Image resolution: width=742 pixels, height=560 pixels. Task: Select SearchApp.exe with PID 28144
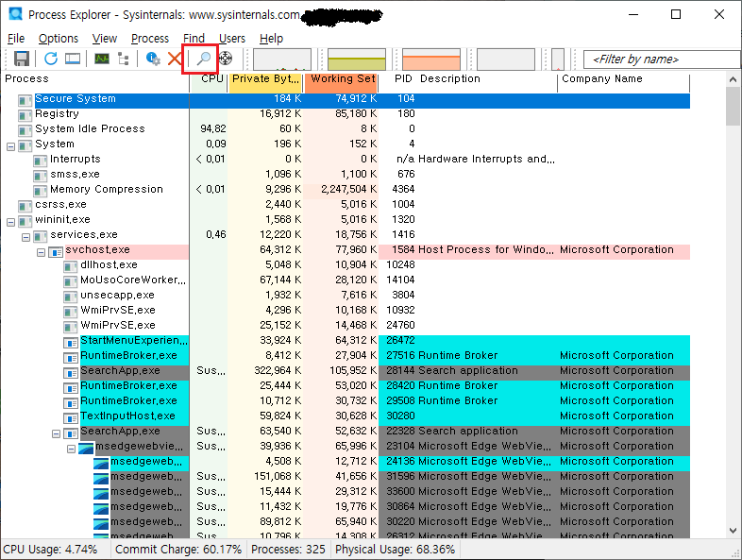[x=346, y=370]
